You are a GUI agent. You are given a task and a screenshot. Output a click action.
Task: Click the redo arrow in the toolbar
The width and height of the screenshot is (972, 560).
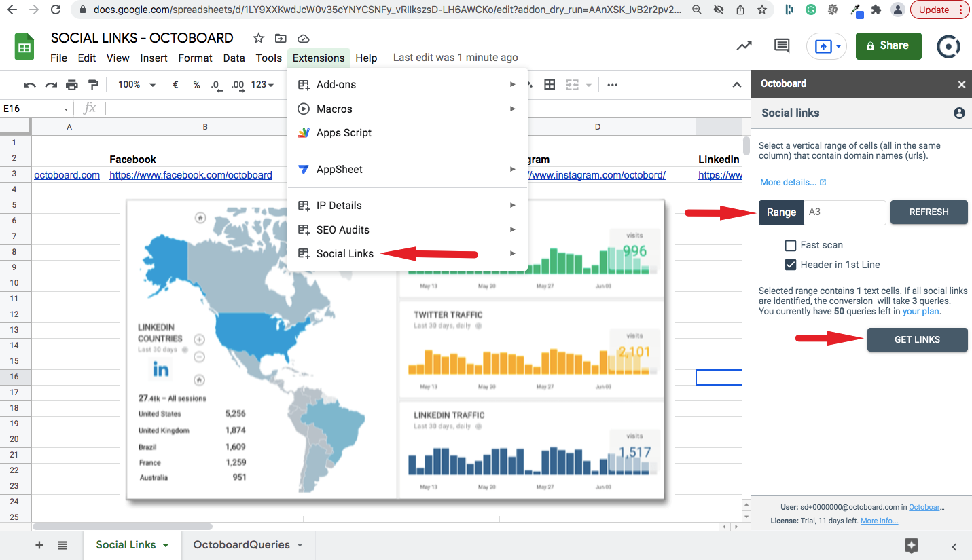[x=51, y=85]
